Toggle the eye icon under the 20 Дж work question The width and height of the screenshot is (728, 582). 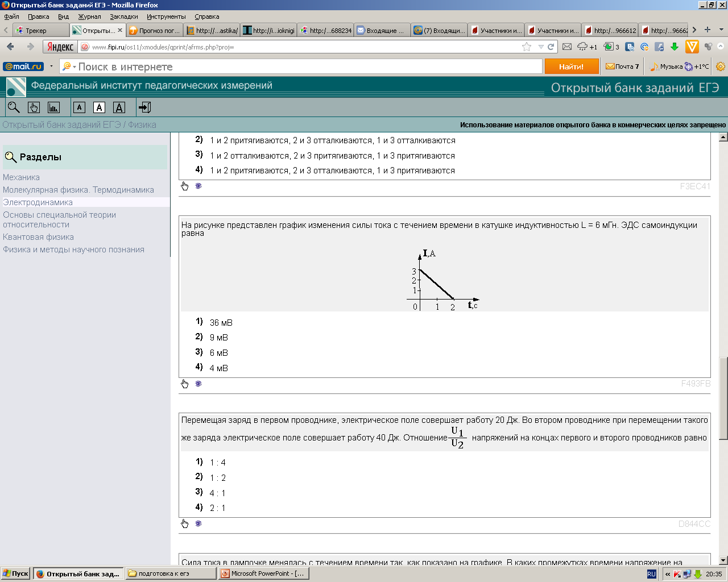pos(198,523)
